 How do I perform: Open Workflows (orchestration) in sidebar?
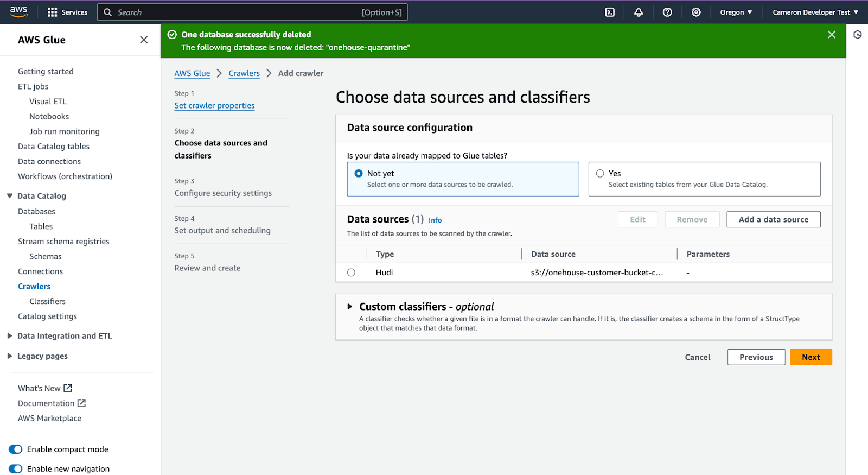tap(65, 176)
